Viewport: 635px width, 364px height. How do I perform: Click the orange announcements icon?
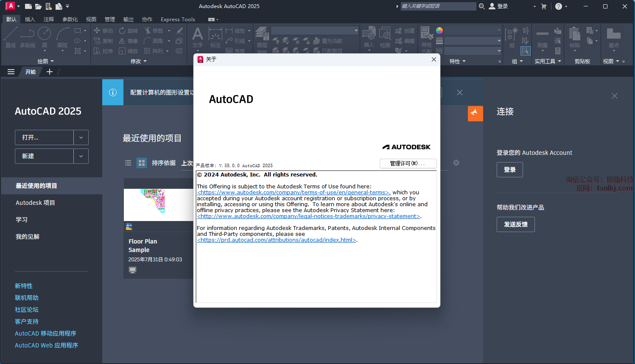tap(475, 113)
